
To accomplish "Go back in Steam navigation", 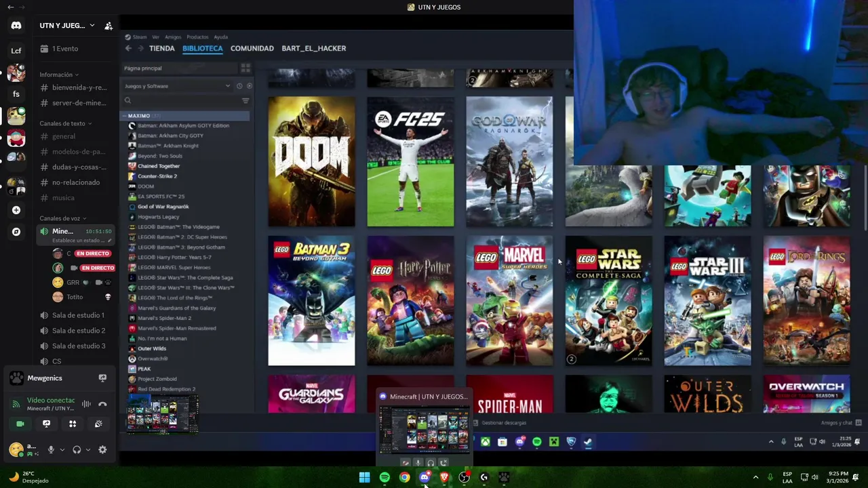I will pos(128,48).
